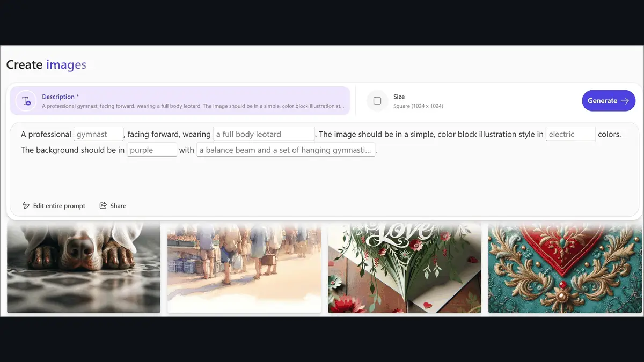Open the Size square icon

point(377,101)
